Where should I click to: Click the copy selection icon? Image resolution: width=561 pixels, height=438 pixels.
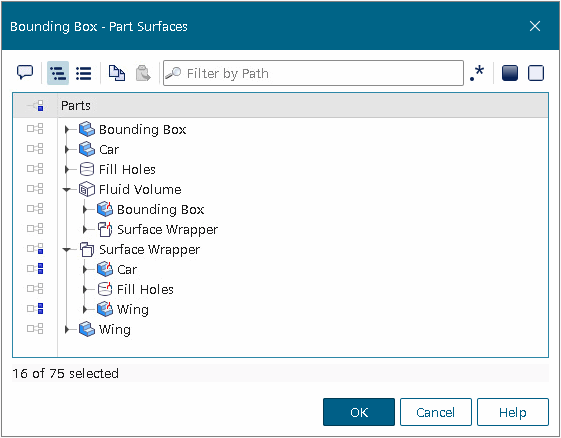tap(117, 73)
